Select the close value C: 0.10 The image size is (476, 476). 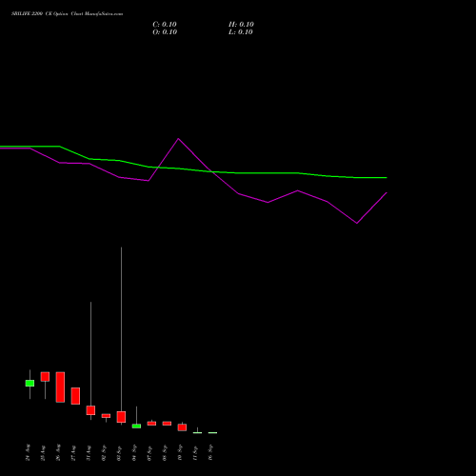point(165,25)
